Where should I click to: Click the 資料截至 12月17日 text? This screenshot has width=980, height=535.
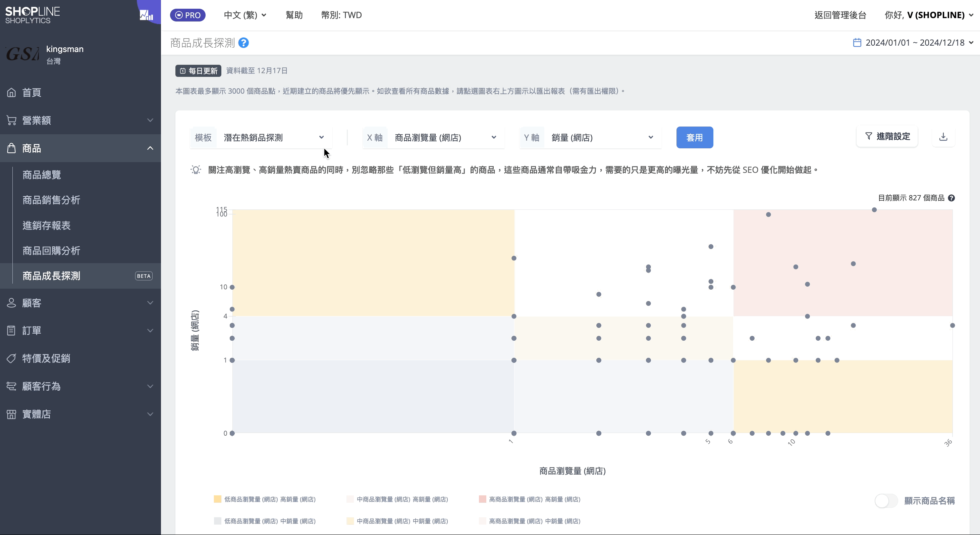coord(257,71)
